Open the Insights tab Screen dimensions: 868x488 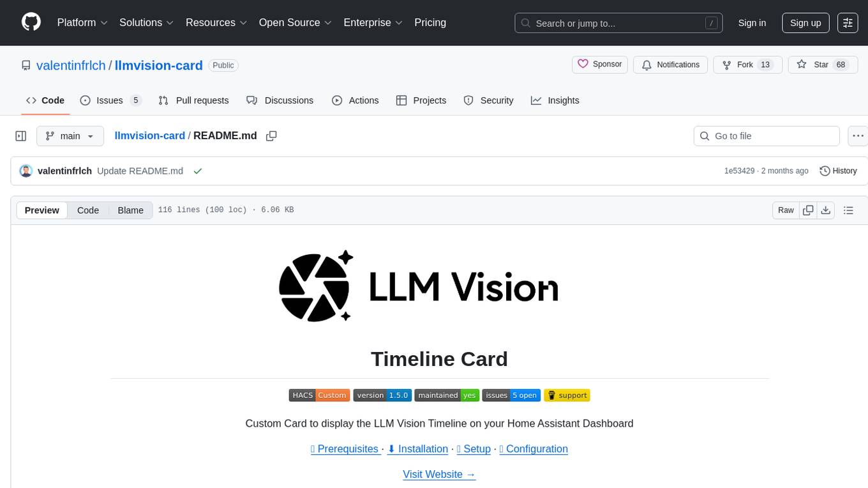(x=555, y=100)
